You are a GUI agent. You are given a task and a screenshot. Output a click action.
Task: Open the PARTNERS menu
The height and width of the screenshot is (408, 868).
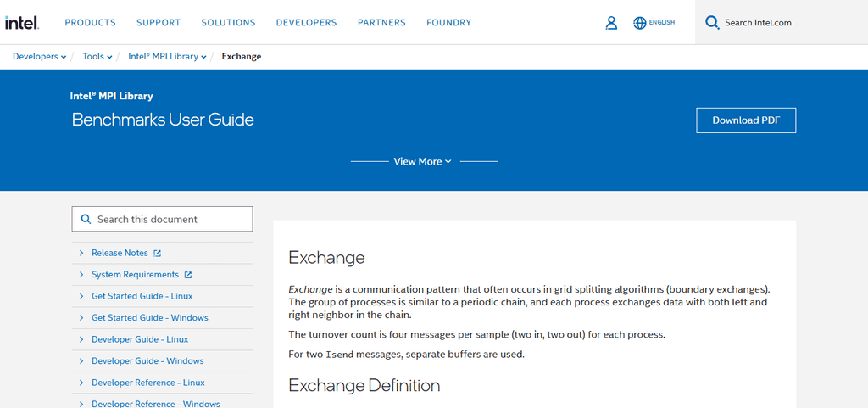[x=381, y=23]
